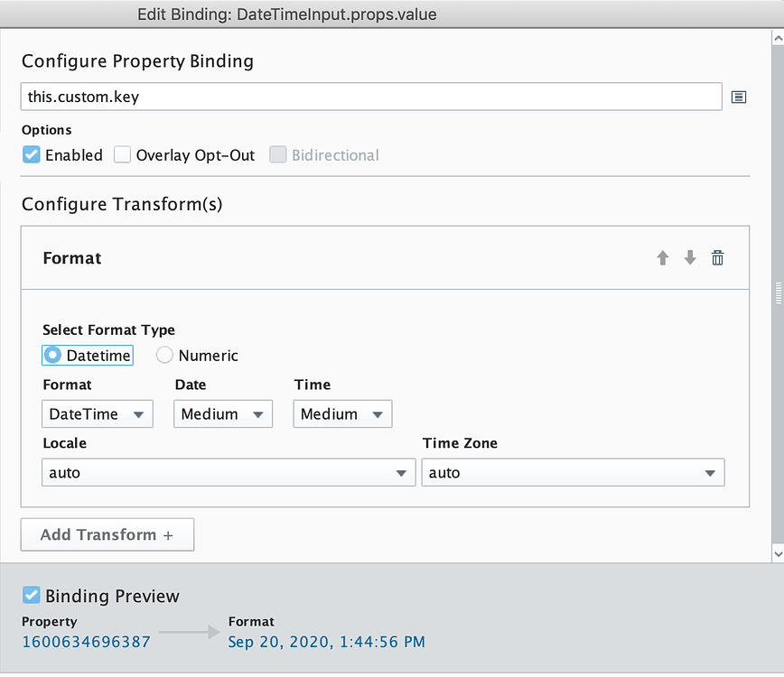Click the property value 1600634696387 link
This screenshot has width=784, height=677.
pos(86,641)
